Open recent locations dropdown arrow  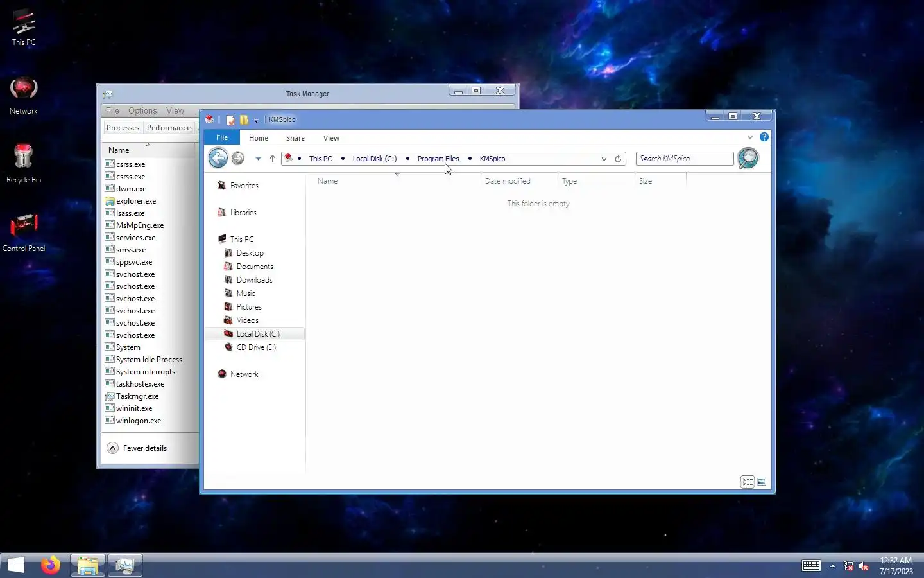(x=258, y=159)
